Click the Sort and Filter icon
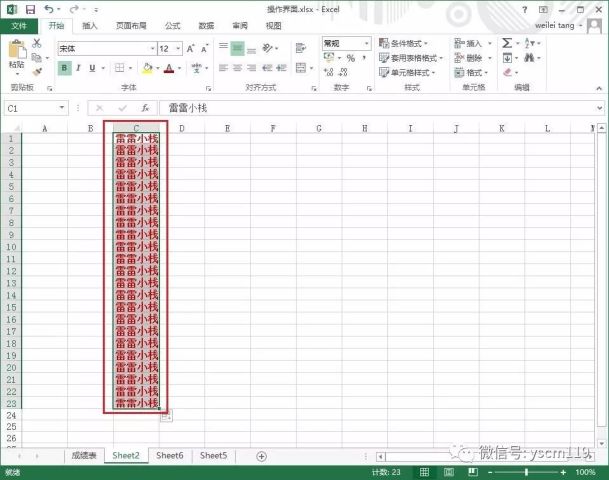 tap(529, 43)
